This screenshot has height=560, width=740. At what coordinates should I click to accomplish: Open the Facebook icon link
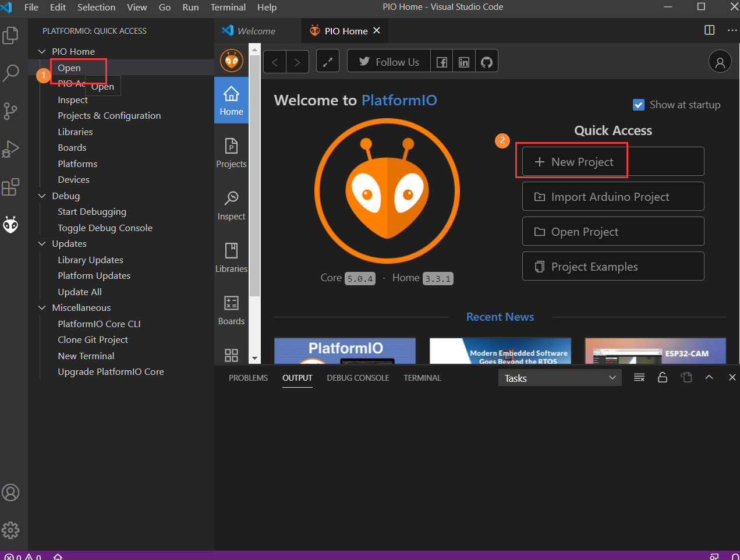click(x=442, y=62)
